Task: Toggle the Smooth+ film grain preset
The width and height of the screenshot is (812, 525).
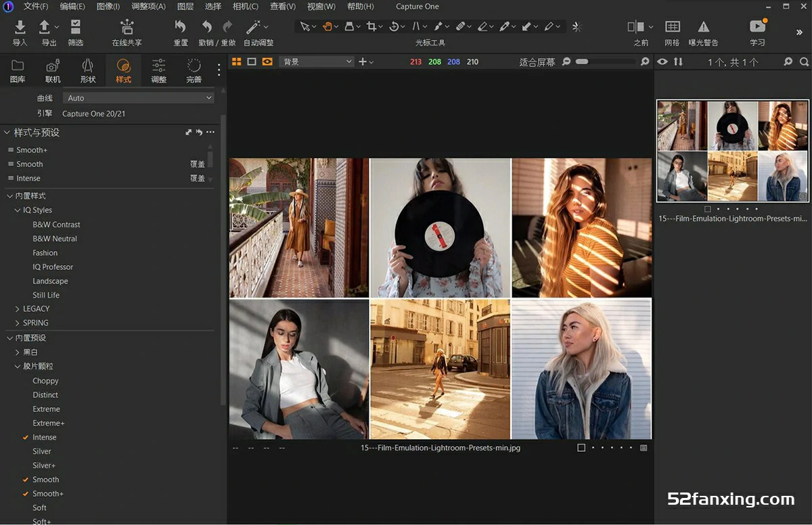Action: pyautogui.click(x=48, y=494)
